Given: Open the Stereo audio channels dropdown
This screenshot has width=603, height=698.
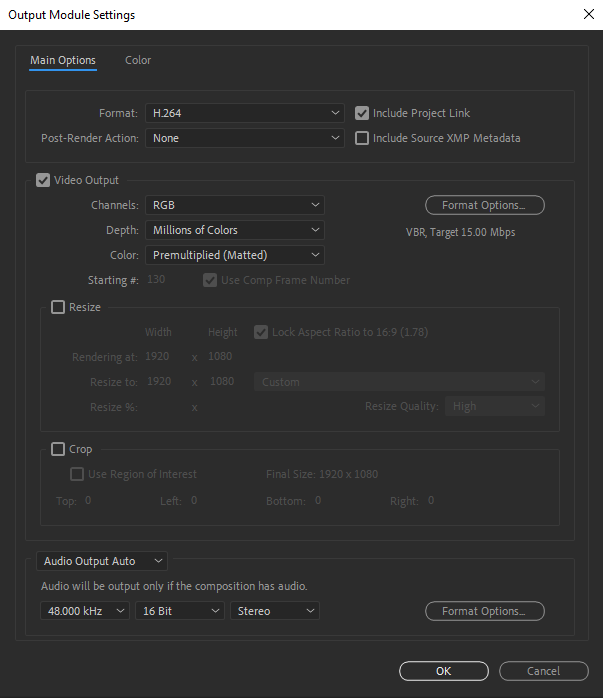Looking at the screenshot, I should point(275,611).
